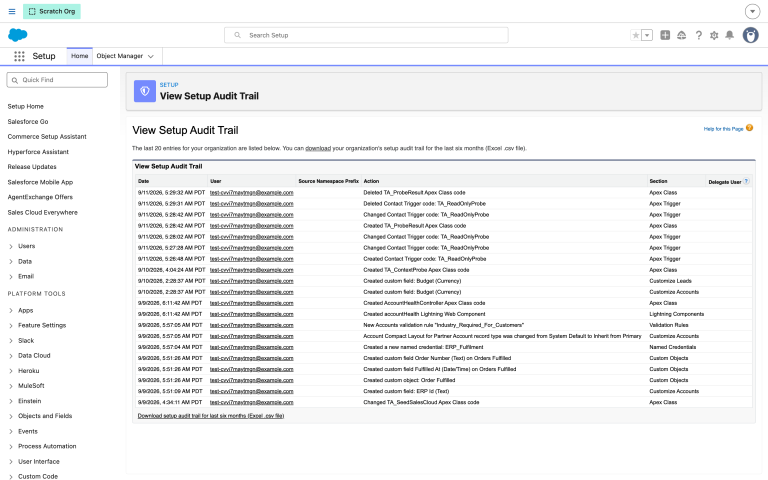Open user link in Created TA_ContextProbe row
Screen dimensions: 768x480
(x=251, y=270)
